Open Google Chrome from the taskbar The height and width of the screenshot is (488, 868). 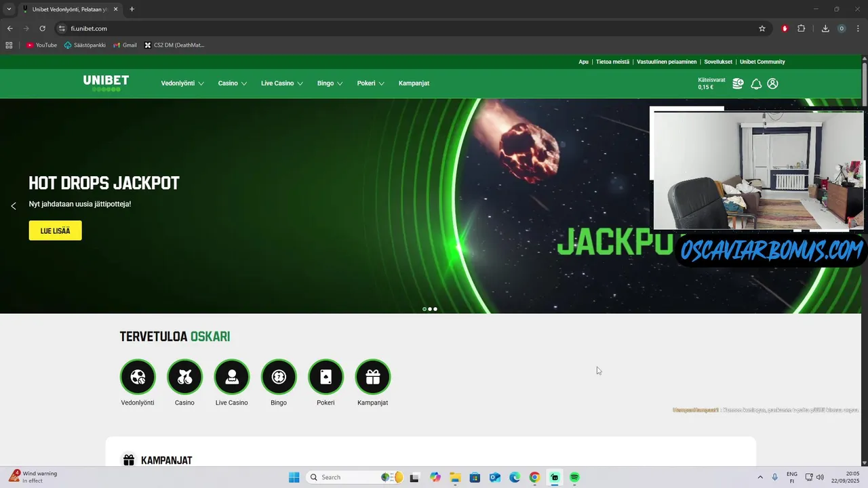534,477
